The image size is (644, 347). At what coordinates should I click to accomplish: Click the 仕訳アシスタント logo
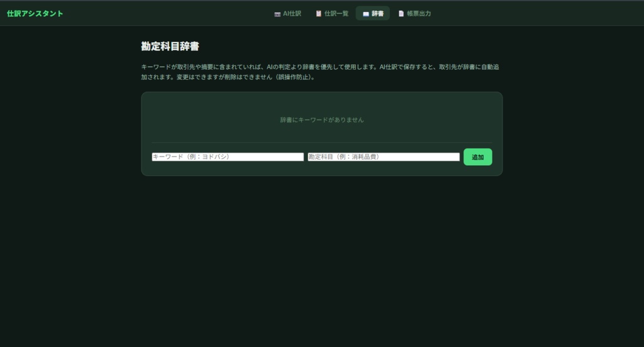[35, 14]
